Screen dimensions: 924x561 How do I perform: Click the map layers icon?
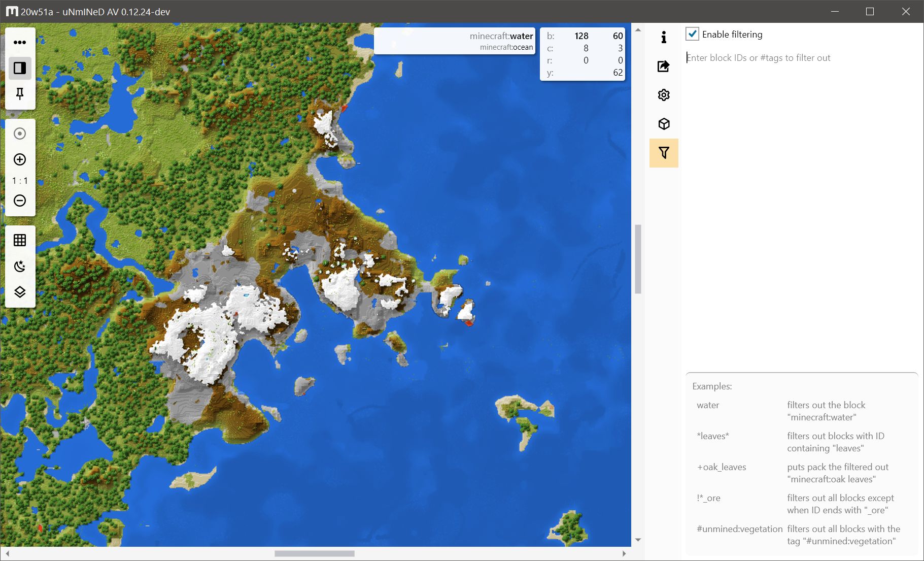tap(20, 292)
